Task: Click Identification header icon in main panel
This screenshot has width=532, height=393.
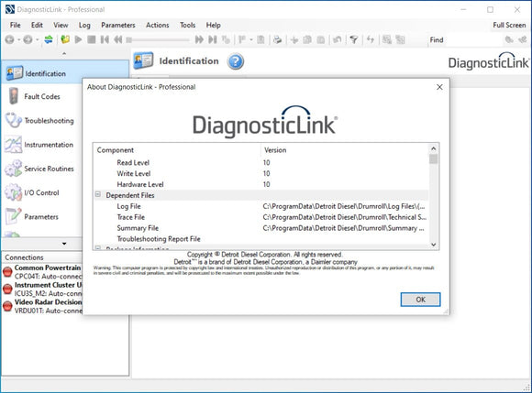Action: tap(143, 60)
